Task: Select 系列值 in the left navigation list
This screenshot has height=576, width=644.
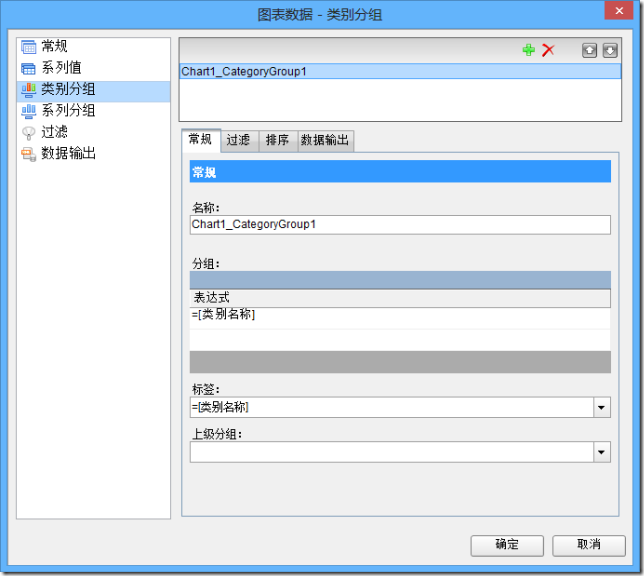Action: coord(93,68)
